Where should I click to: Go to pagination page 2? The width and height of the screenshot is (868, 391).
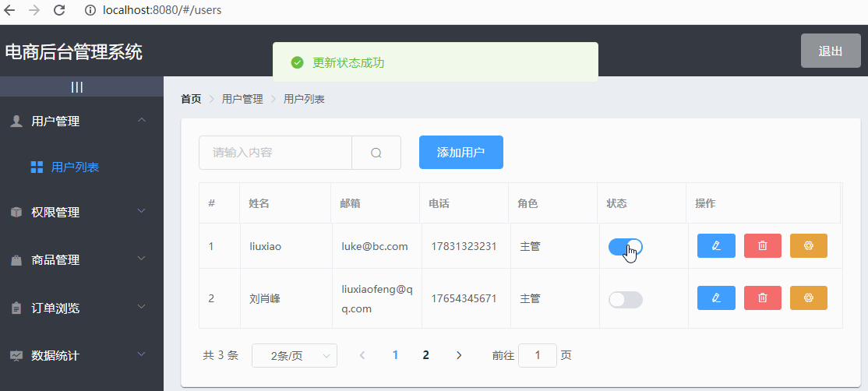[425, 355]
